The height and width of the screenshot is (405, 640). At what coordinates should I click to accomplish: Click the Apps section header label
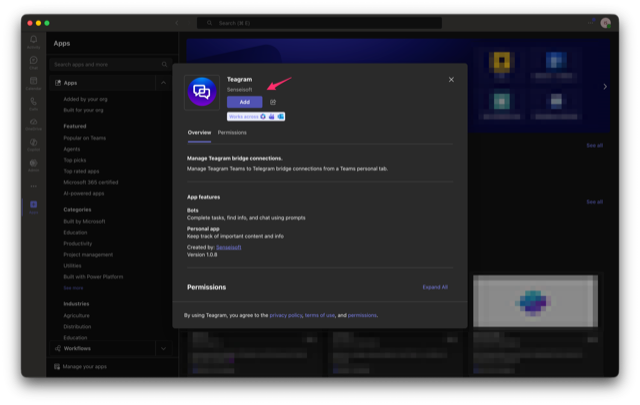click(x=70, y=83)
